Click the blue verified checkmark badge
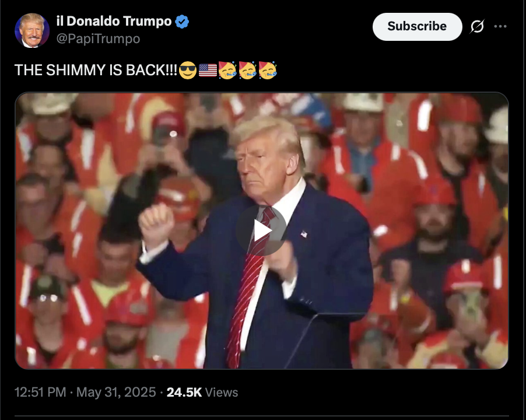This screenshot has width=526, height=420. click(182, 22)
